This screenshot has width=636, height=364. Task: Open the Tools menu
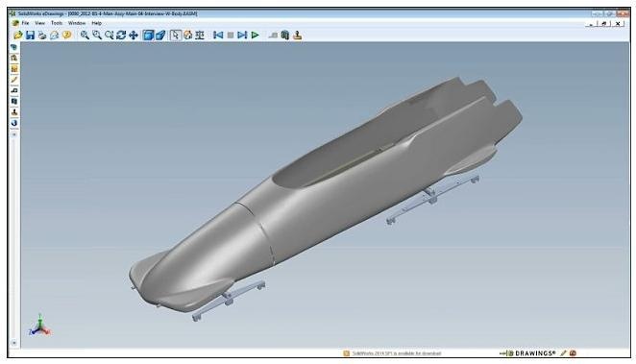pyautogui.click(x=57, y=23)
